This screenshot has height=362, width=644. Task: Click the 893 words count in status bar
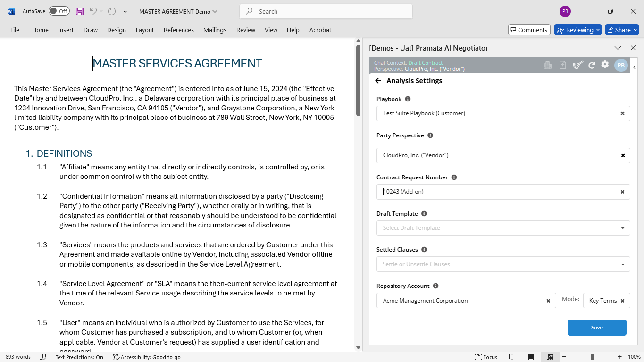pos(18,357)
